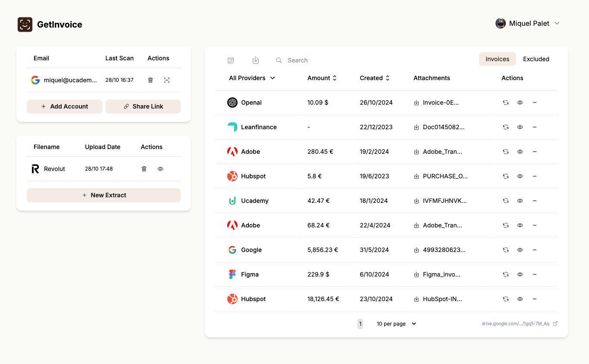Open the drive.google.com link in the footer
The height and width of the screenshot is (364, 589).
[x=516, y=324]
